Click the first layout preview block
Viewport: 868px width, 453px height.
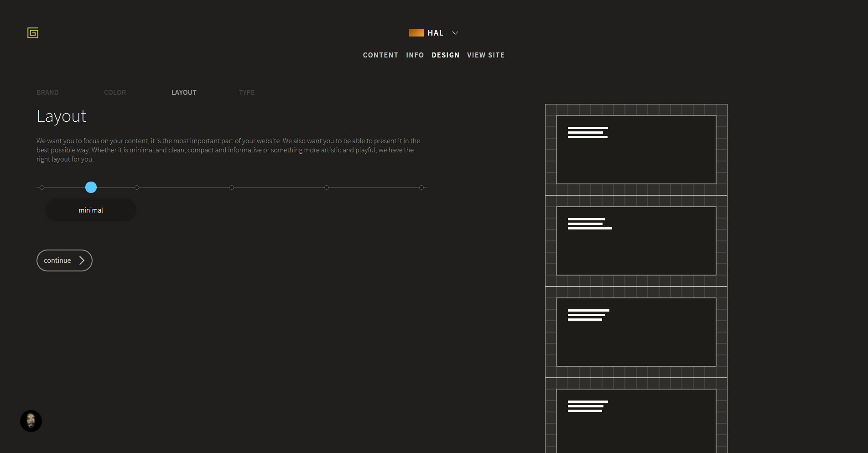pos(636,150)
